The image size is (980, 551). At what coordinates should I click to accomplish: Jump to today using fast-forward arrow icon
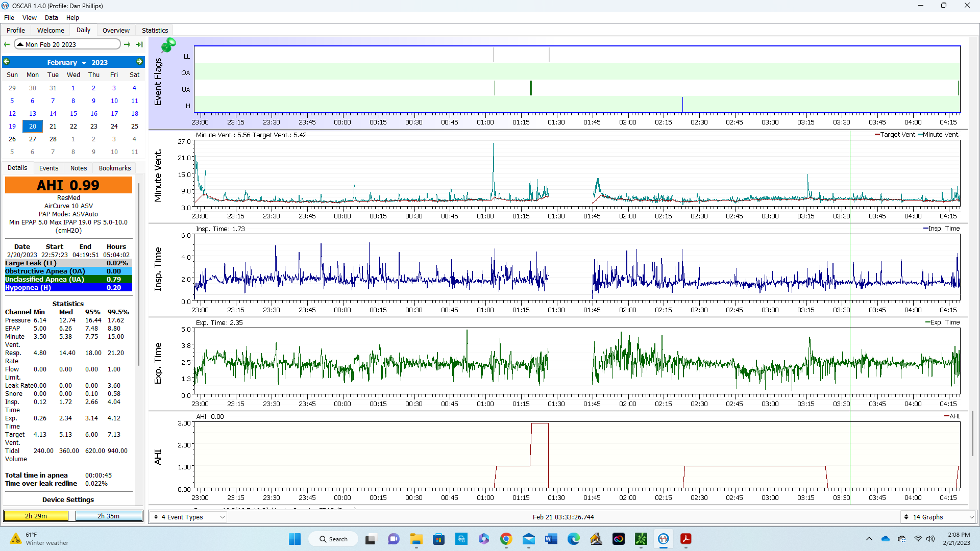click(139, 44)
